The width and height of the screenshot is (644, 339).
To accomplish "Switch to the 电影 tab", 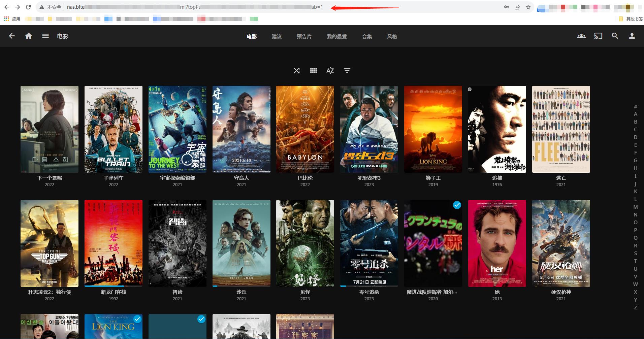I will pos(252,36).
